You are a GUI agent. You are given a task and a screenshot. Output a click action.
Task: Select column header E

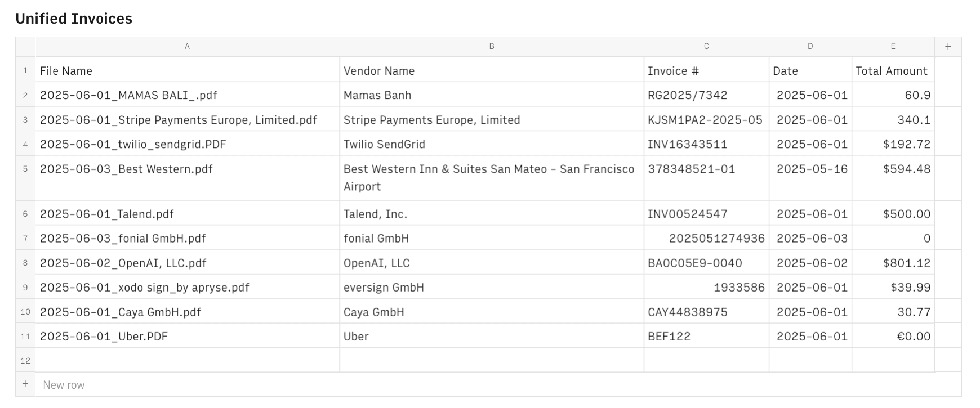click(893, 46)
